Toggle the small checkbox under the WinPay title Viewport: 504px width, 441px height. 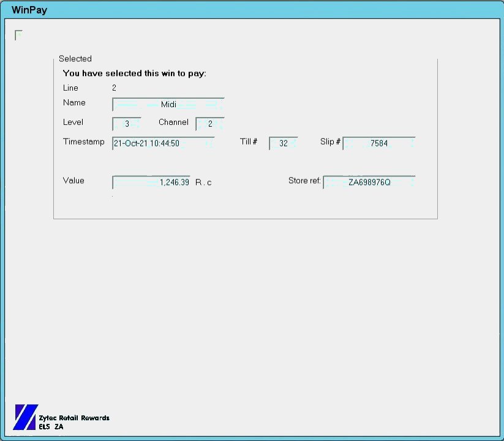[19, 35]
